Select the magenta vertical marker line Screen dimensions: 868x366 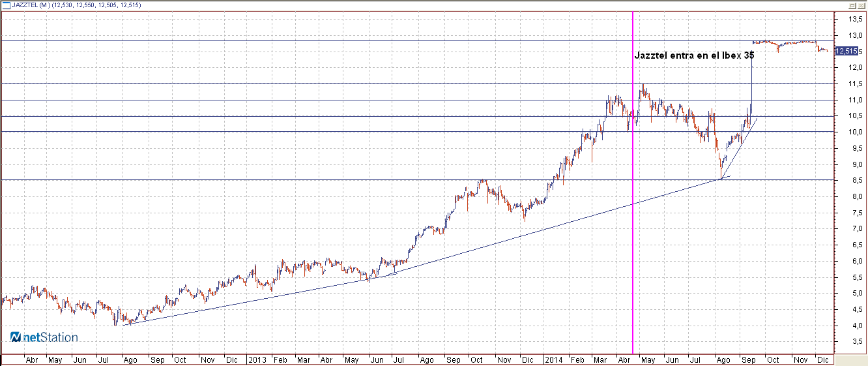[x=633, y=183]
